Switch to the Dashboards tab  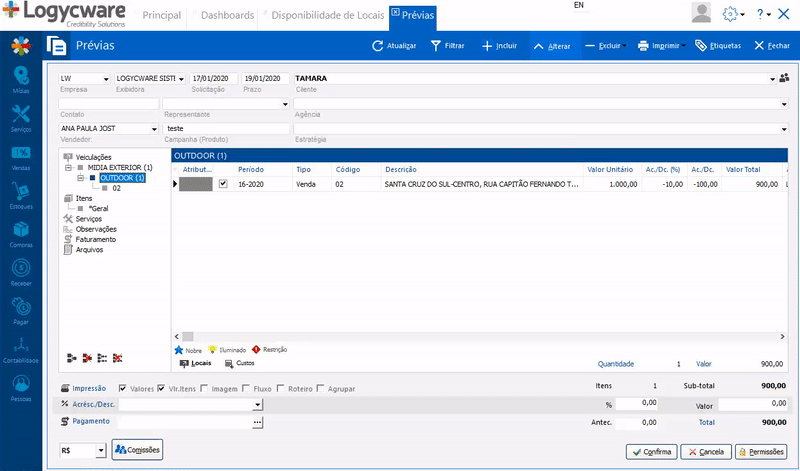[228, 16]
